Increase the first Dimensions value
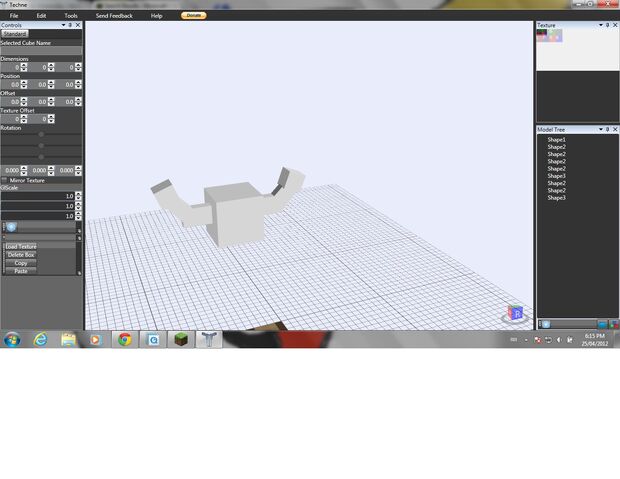This screenshot has width=620, height=479. (x=24, y=65)
